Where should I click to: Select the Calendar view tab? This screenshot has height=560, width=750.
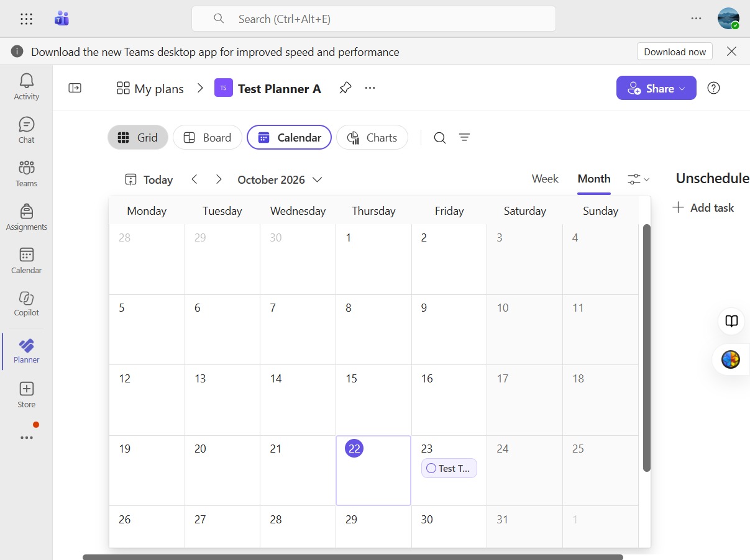point(289,138)
